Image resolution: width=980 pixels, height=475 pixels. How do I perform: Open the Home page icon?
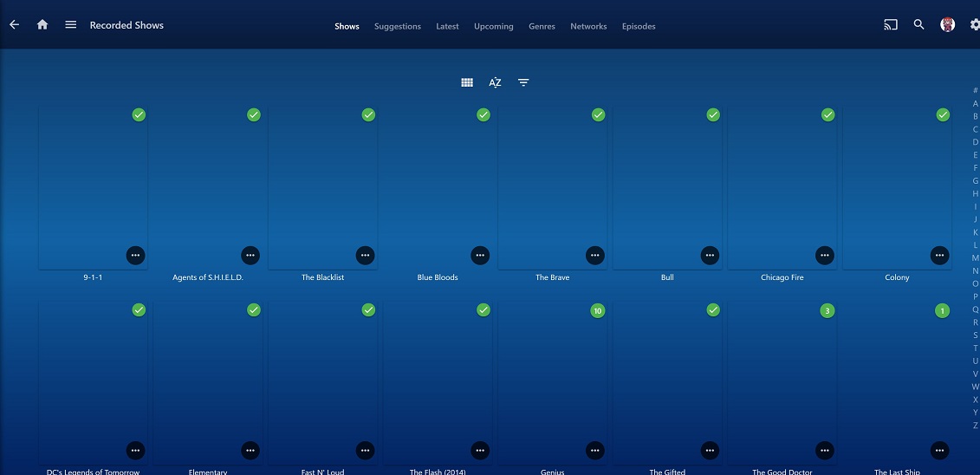pos(42,25)
